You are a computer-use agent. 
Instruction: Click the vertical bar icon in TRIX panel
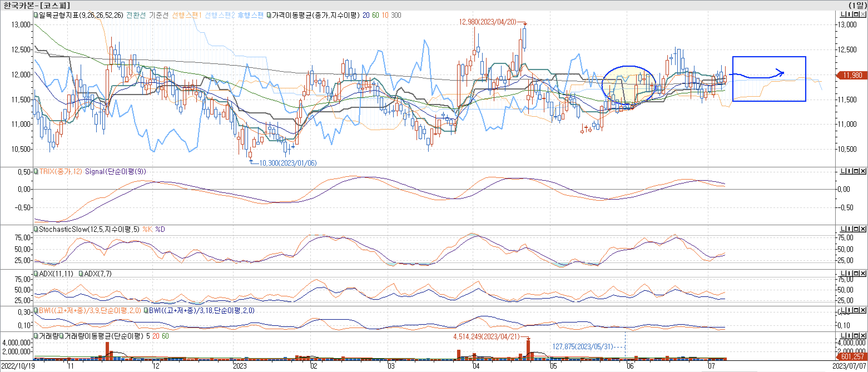849,171
